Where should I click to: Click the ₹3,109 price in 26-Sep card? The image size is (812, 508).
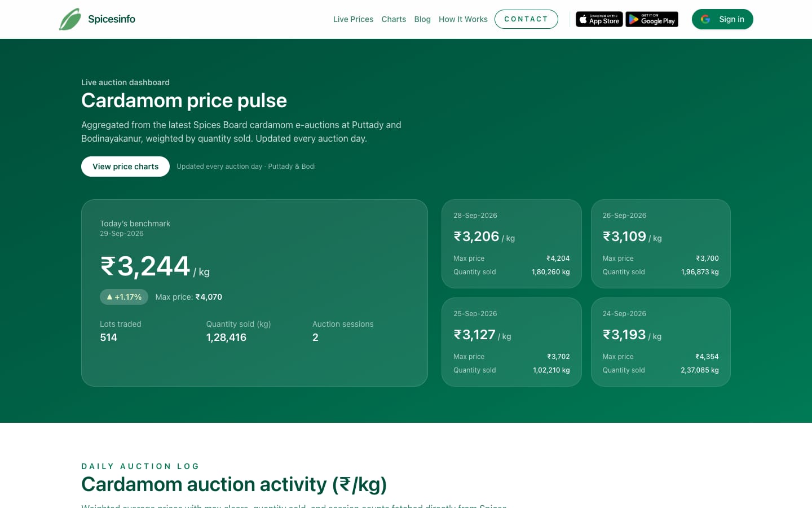(624, 237)
